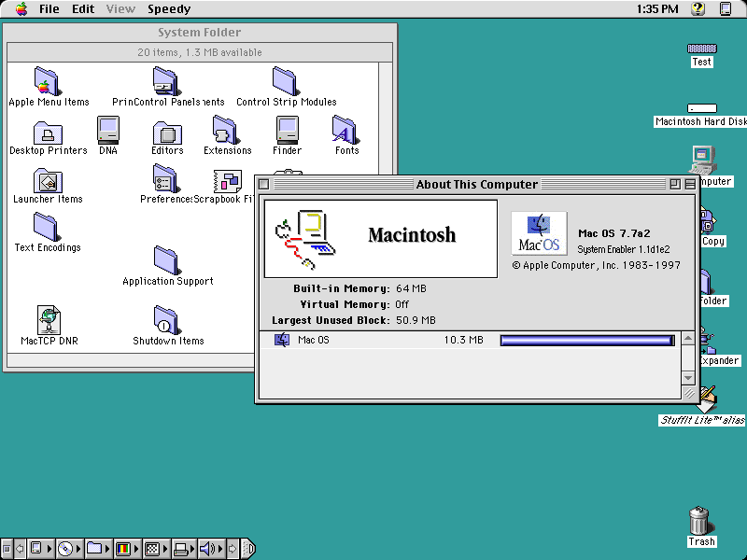Click the About This Computer resize grip
The height and width of the screenshot is (560, 747).
689,393
